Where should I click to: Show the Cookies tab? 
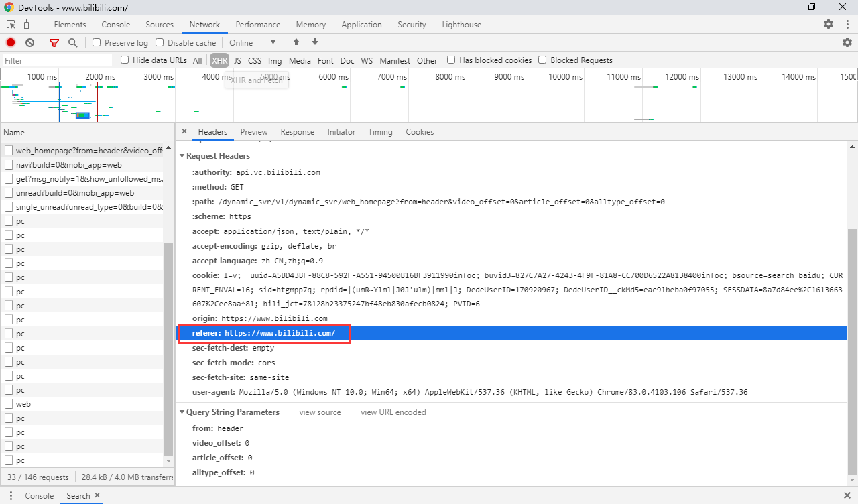[420, 132]
